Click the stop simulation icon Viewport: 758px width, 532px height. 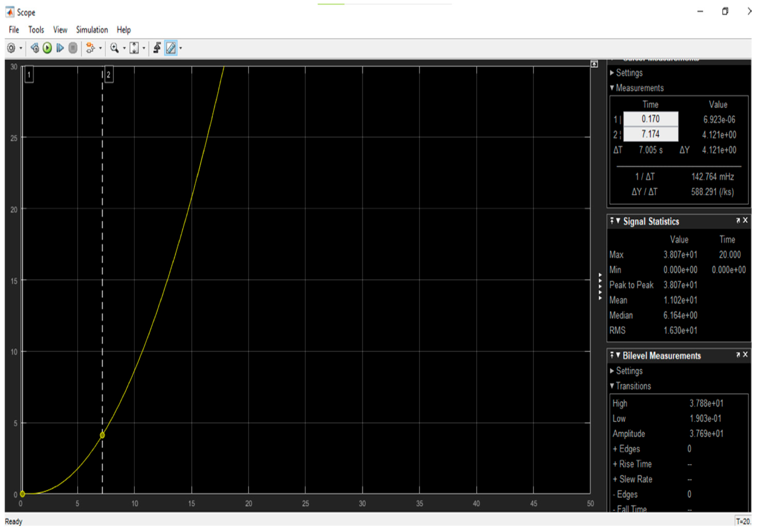click(x=73, y=48)
